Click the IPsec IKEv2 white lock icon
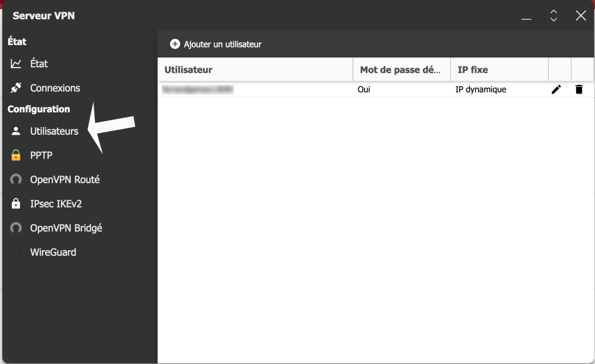Viewport: 595px width, 364px height. (16, 204)
